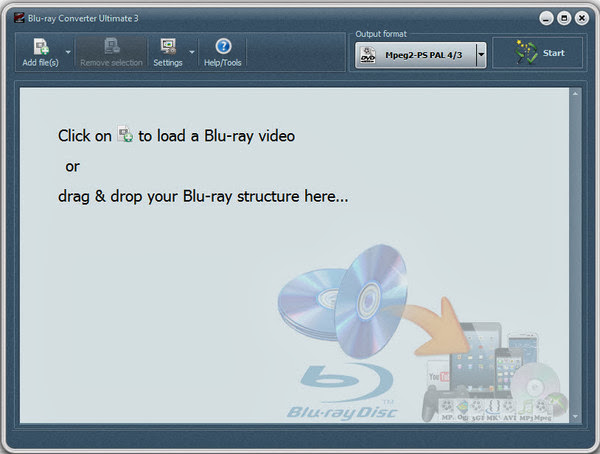Click the DVD icon in Output format
Image resolution: width=600 pixels, height=454 pixels.
tap(368, 55)
